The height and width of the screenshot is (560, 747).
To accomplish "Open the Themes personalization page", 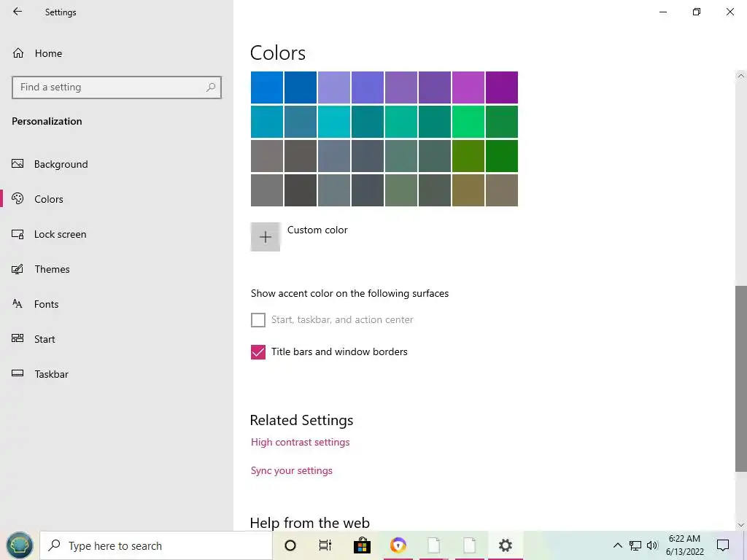I will point(52,269).
